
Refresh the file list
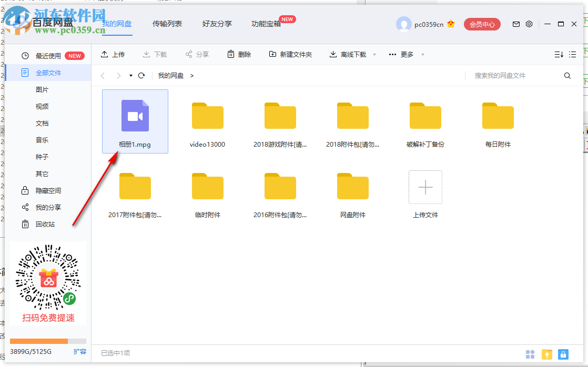tap(141, 75)
